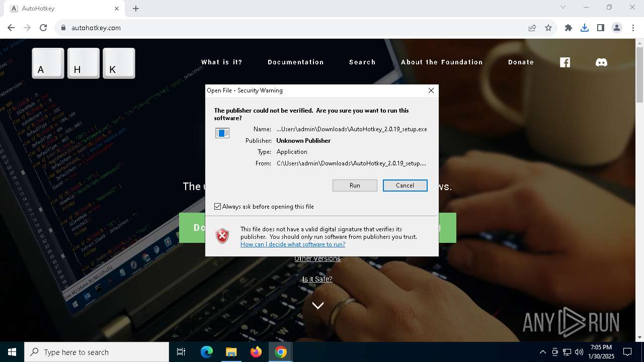
Task: Open Chrome three-dot menu
Action: 633,28
